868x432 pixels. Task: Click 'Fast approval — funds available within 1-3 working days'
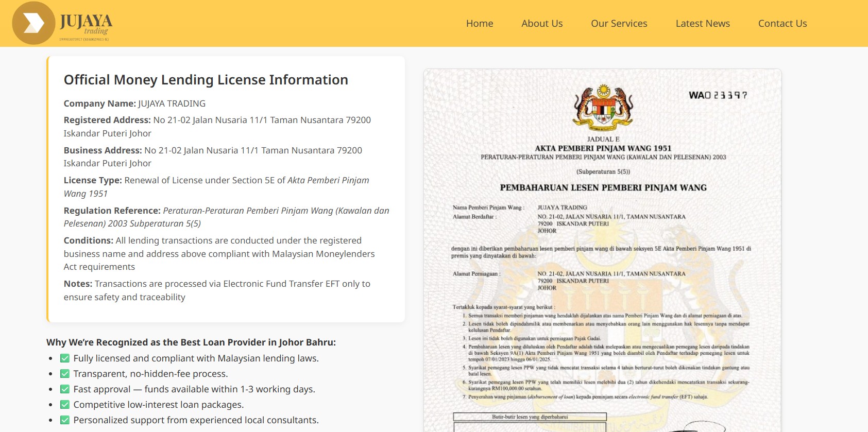coord(194,389)
